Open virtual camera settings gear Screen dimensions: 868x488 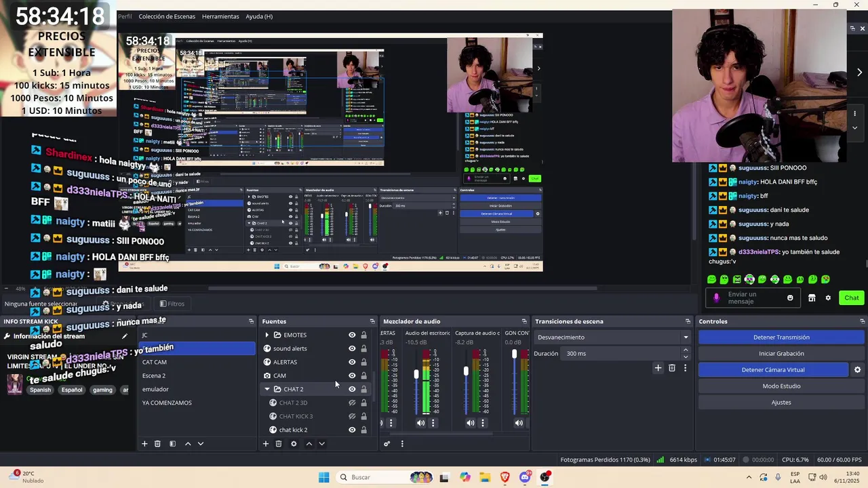coord(857,370)
